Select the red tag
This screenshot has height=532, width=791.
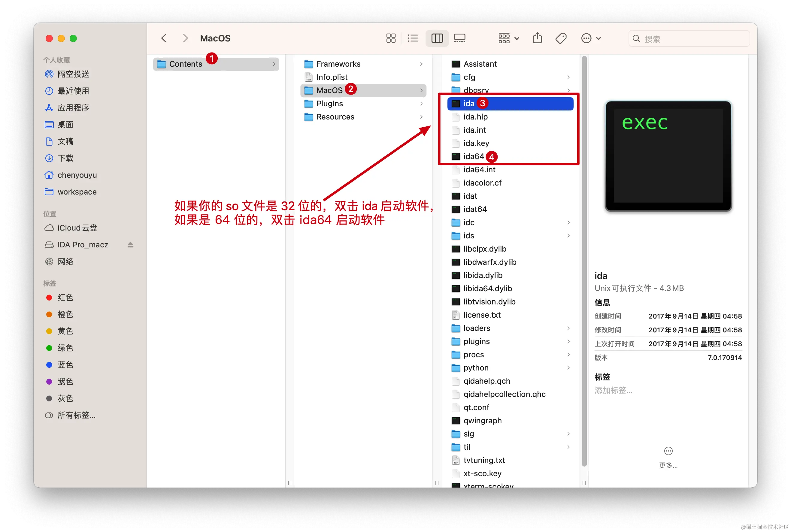click(x=65, y=298)
